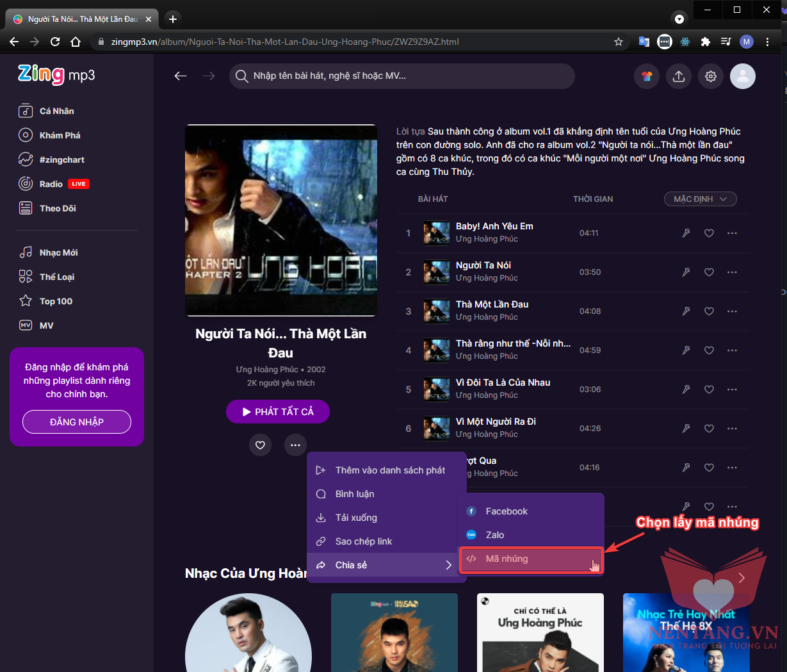
Task: Go to Radio live in sidebar
Action: (x=51, y=184)
